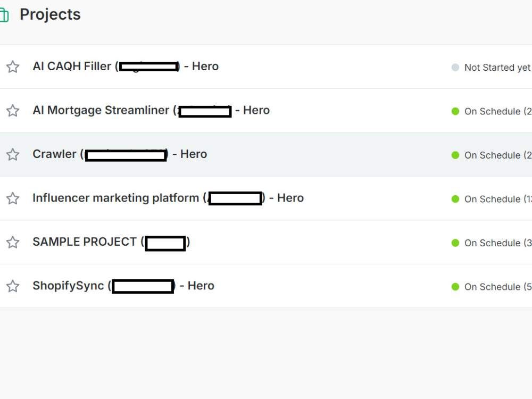Click the Projects icon in header
Viewport: 532px width, 399px height.
pos(4,15)
